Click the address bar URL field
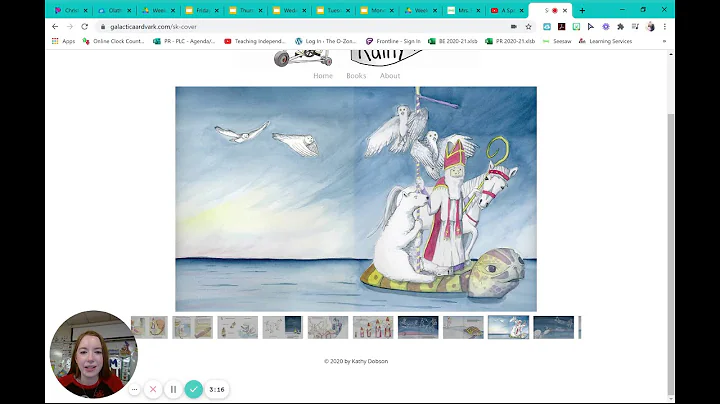This screenshot has width=720, height=404. pyautogui.click(x=303, y=27)
